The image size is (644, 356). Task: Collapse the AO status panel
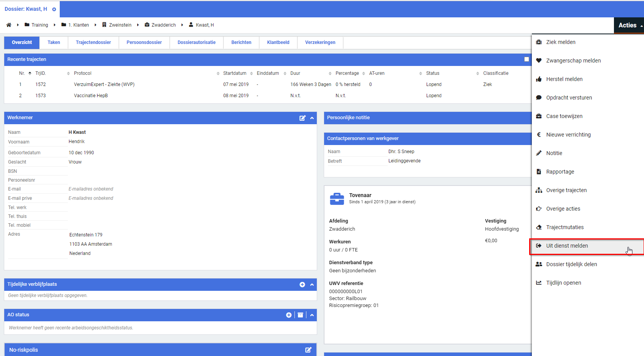pyautogui.click(x=312, y=315)
